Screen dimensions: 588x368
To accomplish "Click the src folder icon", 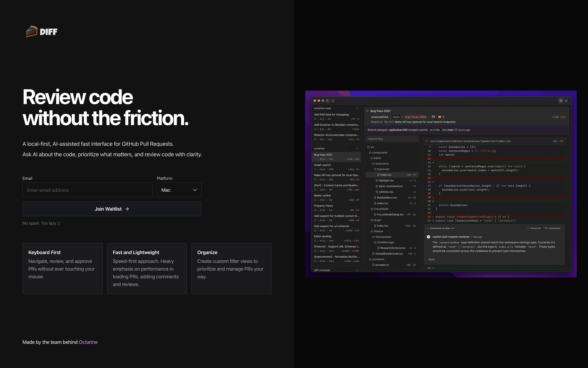I will click(369, 147).
